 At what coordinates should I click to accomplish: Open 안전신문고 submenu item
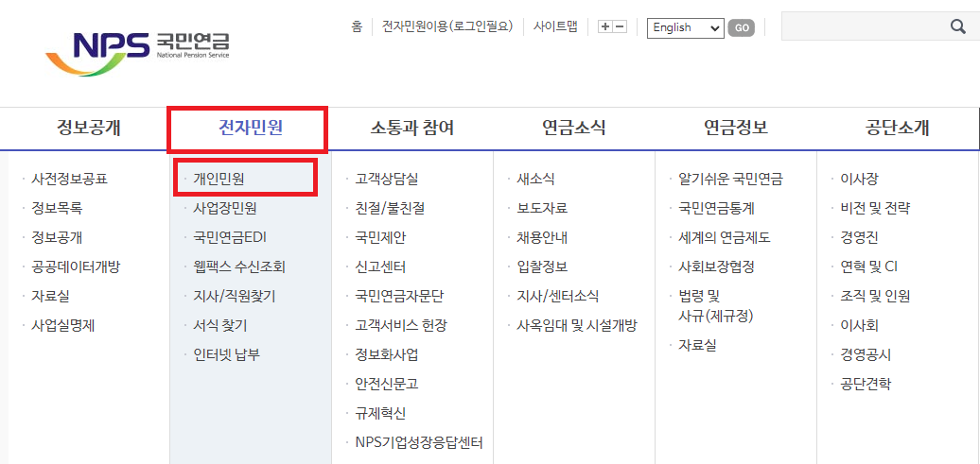[x=387, y=384]
